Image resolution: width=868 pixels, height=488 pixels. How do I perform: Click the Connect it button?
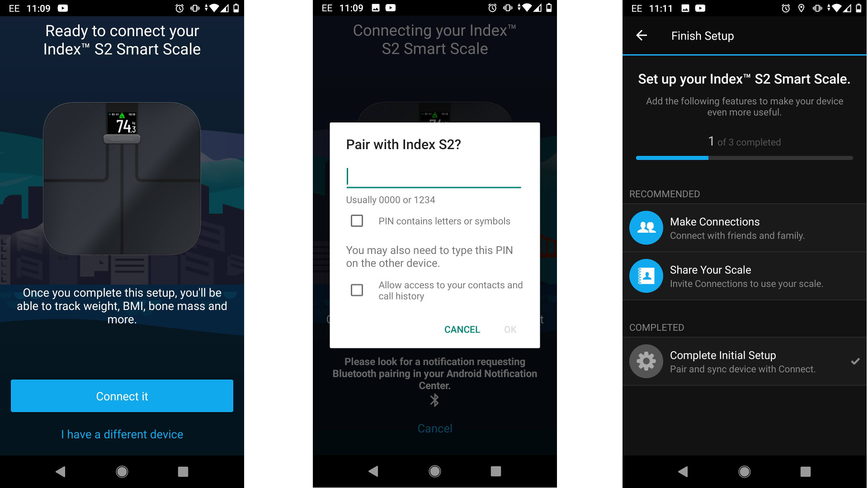(x=121, y=396)
